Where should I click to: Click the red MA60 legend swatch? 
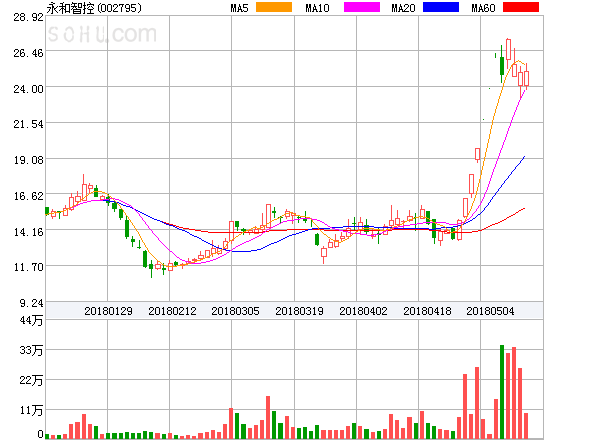pyautogui.click(x=521, y=7)
